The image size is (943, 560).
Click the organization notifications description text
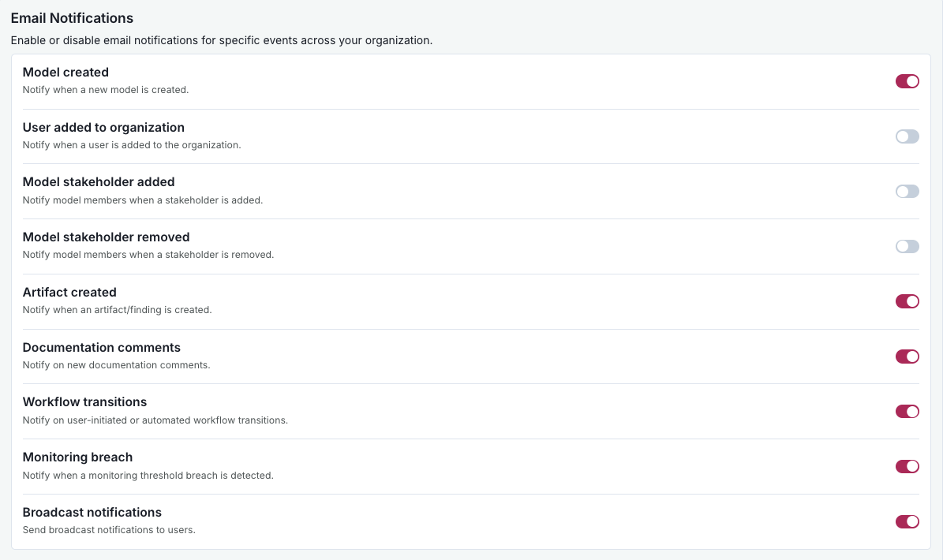click(221, 40)
